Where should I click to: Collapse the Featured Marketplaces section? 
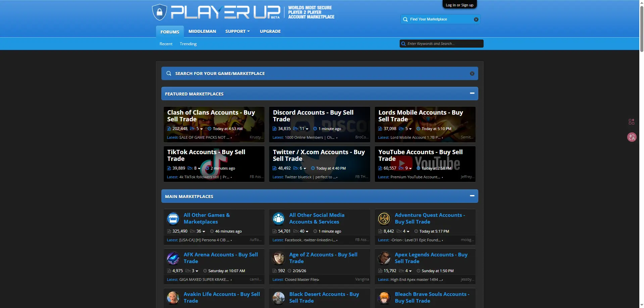pyautogui.click(x=472, y=94)
